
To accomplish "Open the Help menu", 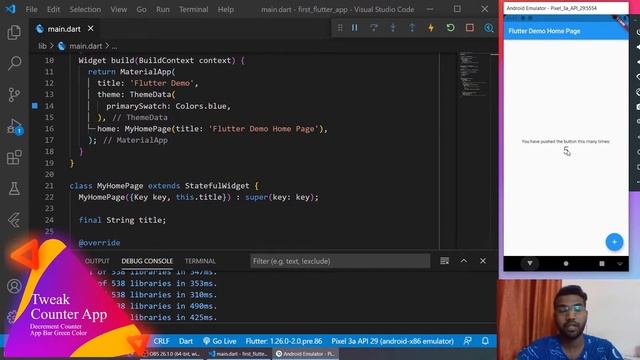I will [x=225, y=9].
